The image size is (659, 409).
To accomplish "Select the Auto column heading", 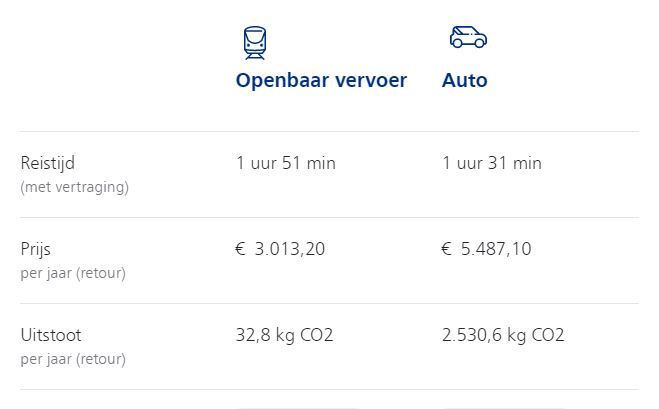I will 464,80.
